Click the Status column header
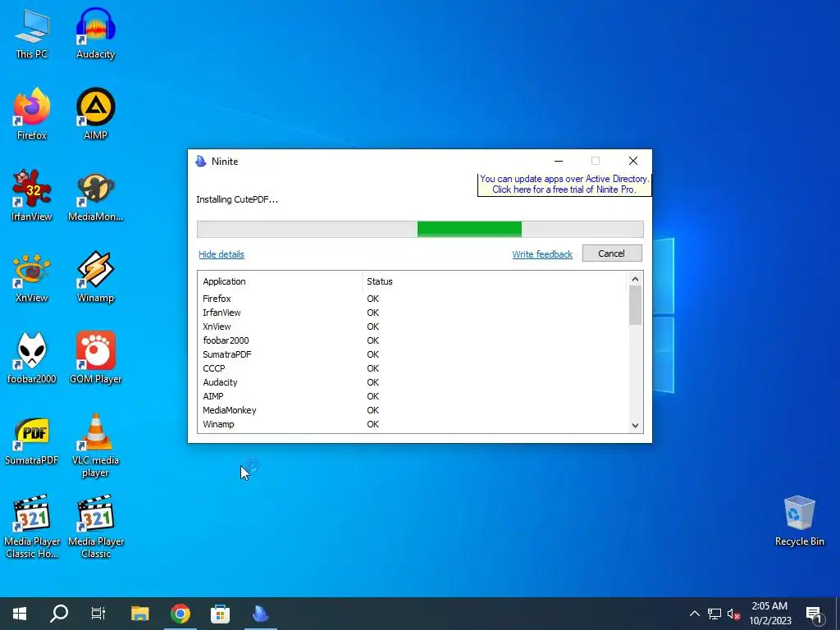 494,282
